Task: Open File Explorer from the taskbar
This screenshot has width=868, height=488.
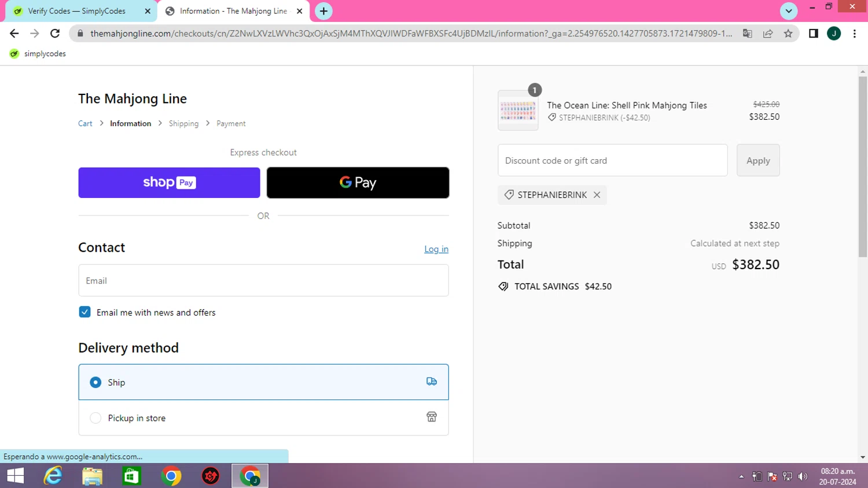Action: click(93, 476)
